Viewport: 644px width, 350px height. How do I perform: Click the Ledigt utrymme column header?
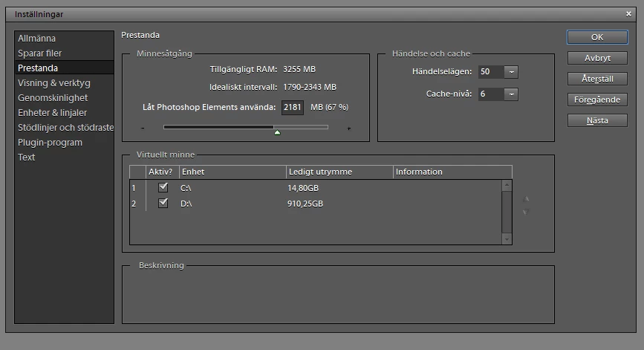tap(339, 172)
